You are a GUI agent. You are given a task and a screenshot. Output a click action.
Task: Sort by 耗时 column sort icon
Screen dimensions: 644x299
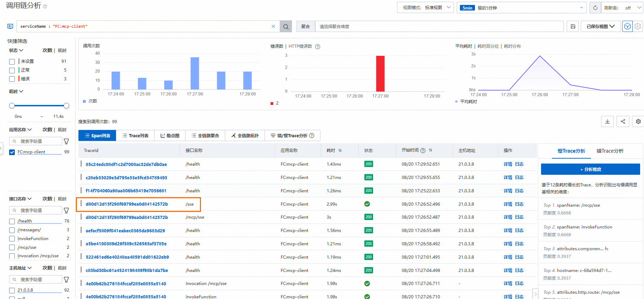[340, 151]
